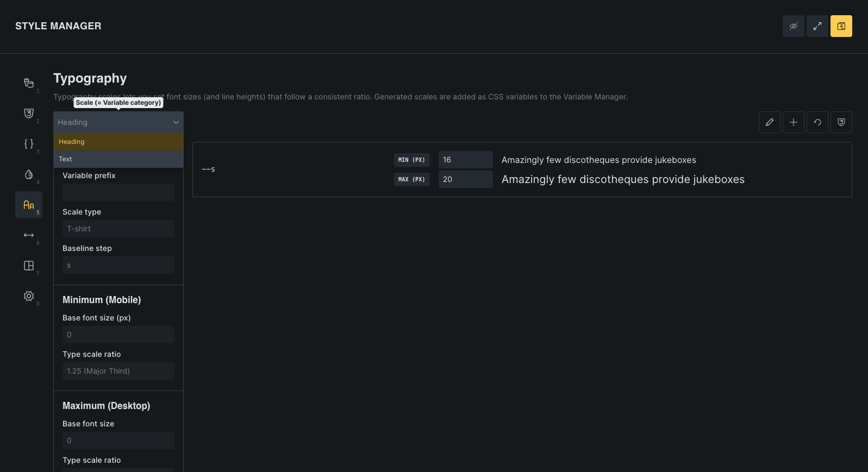Collapse the Heading scale dropdown
Screen dimensions: 868x472
(118, 122)
